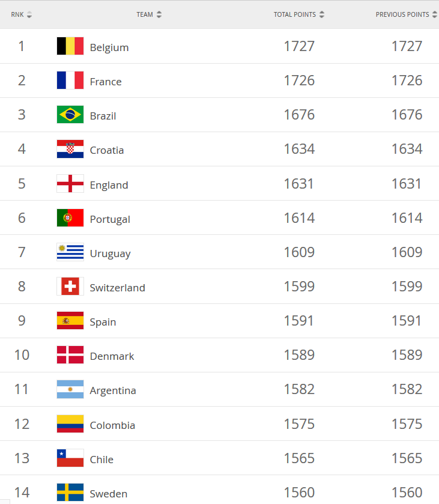Screen dimensions: 439x504
Task: Click the Argentina flag icon
Action: [x=70, y=389]
